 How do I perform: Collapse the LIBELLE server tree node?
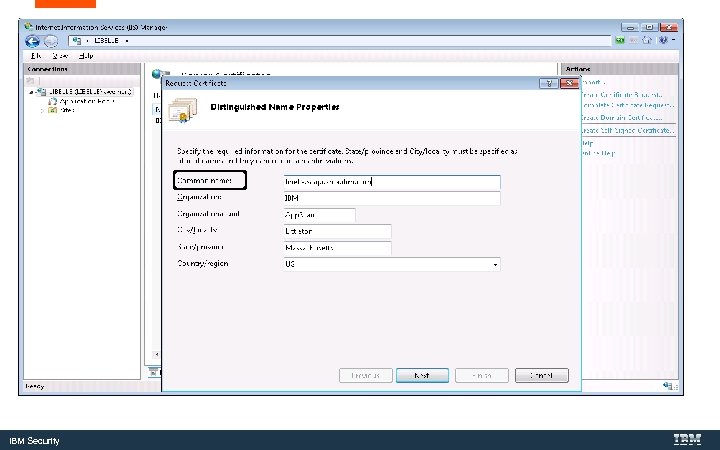pyautogui.click(x=31, y=92)
